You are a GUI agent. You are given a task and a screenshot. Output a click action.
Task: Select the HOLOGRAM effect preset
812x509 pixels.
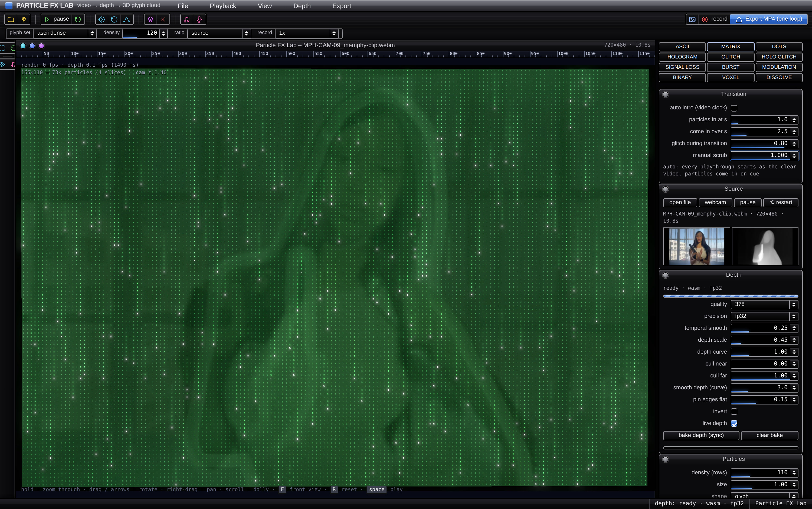[x=682, y=57]
